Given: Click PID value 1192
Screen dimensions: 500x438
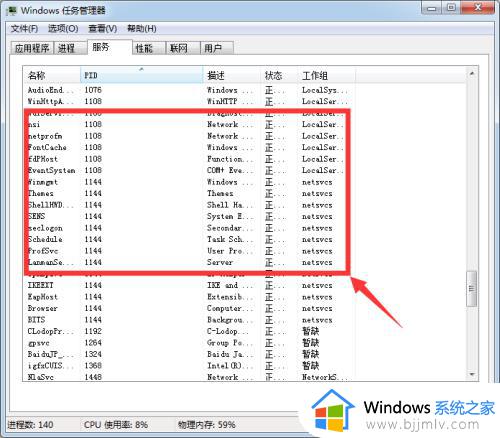Looking at the screenshot, I should (x=93, y=331).
